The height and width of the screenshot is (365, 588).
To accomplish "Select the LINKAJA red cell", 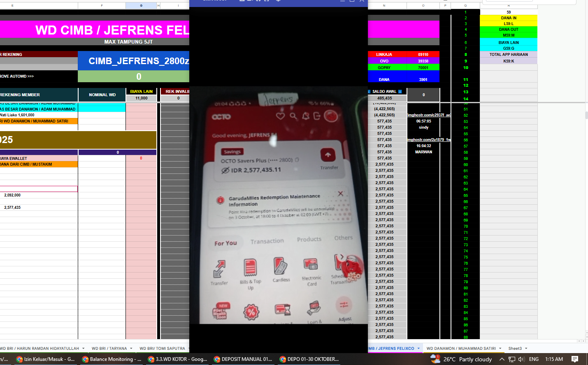I will click(x=384, y=54).
